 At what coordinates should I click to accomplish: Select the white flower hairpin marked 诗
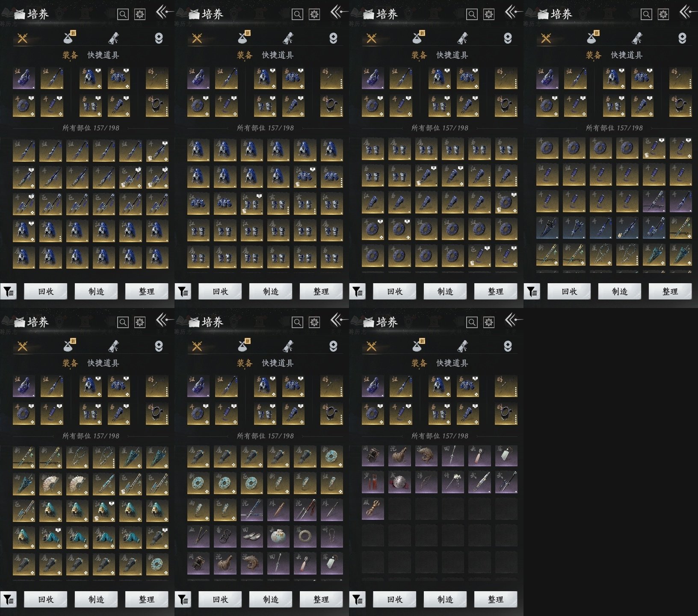[453, 483]
